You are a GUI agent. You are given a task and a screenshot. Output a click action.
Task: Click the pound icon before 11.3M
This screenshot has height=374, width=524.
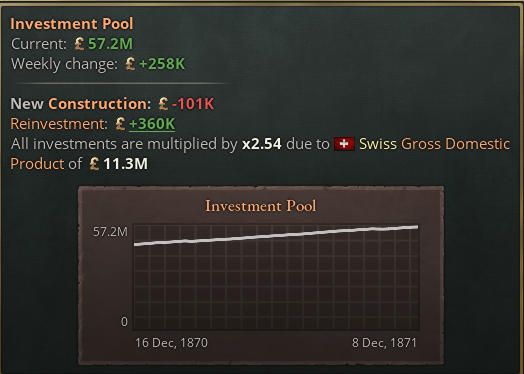[94, 164]
